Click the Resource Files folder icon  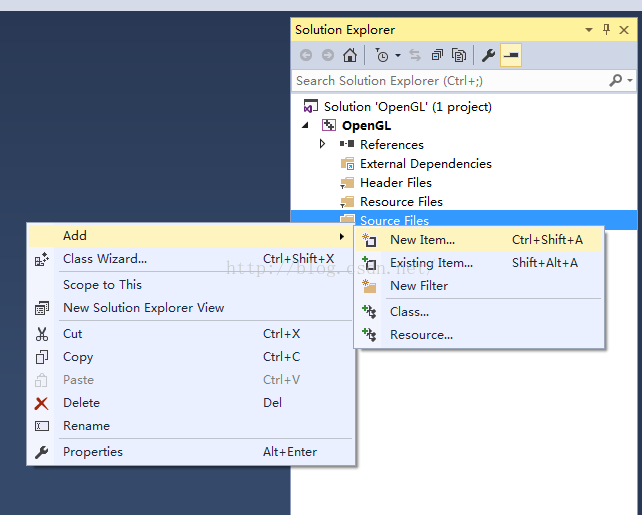347,202
